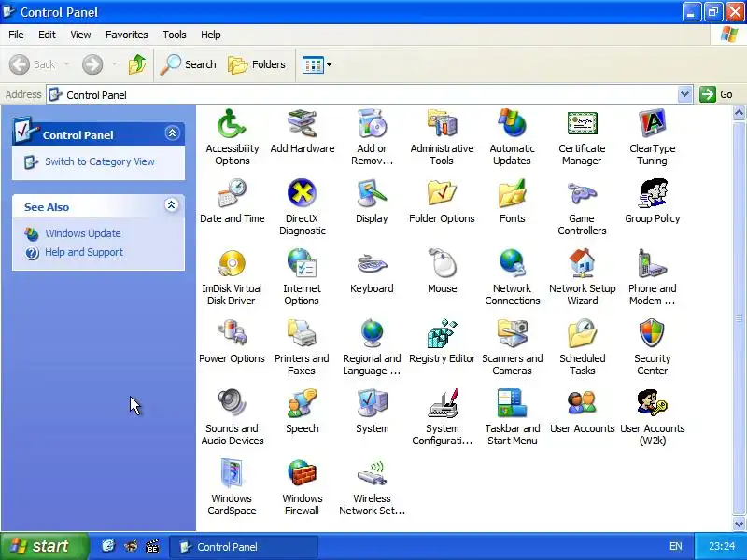Select the Mouse applet icon
The height and width of the screenshot is (560, 747).
click(x=442, y=263)
